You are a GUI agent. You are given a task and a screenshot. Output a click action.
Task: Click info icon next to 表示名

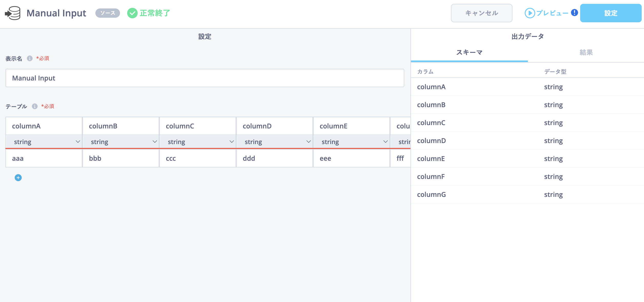(30, 58)
